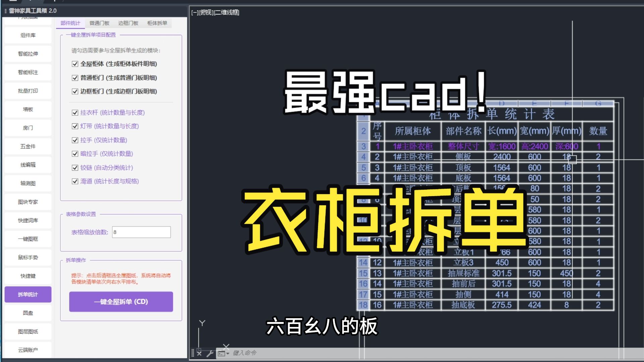The image size is (644, 362).
Task: Open 圆盘 in sidebar
Action: (x=28, y=313)
